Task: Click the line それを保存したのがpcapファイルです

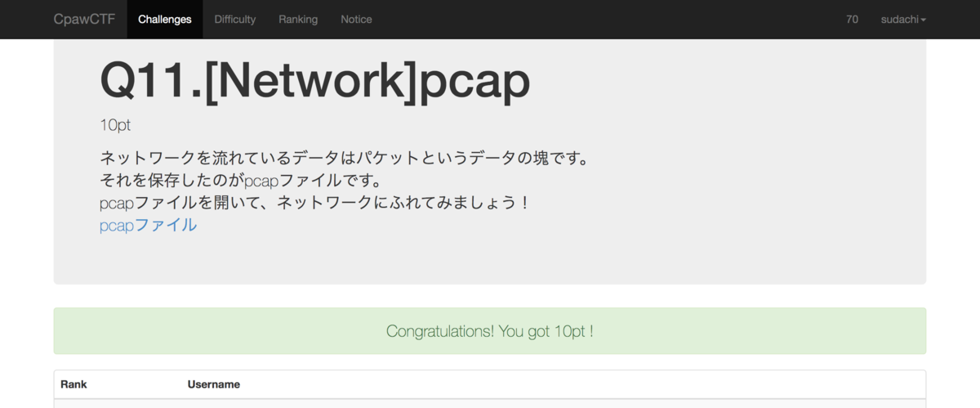Action: 241,180
